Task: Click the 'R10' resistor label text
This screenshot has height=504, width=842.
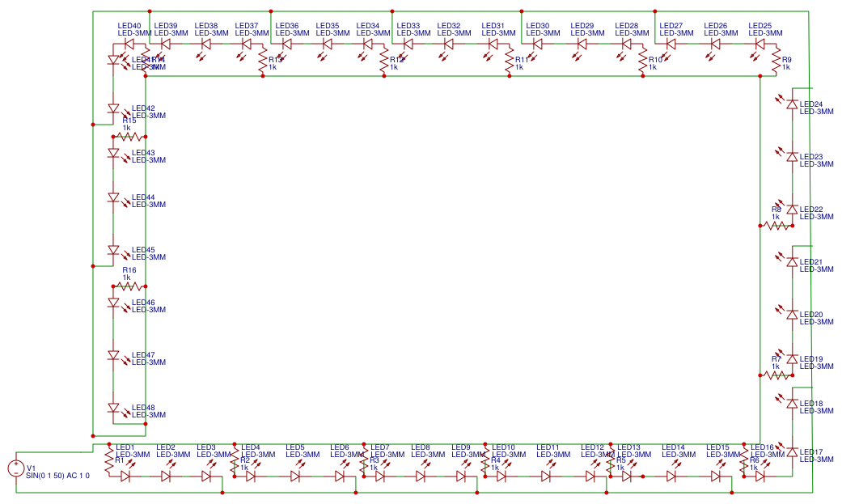Action: (x=655, y=60)
